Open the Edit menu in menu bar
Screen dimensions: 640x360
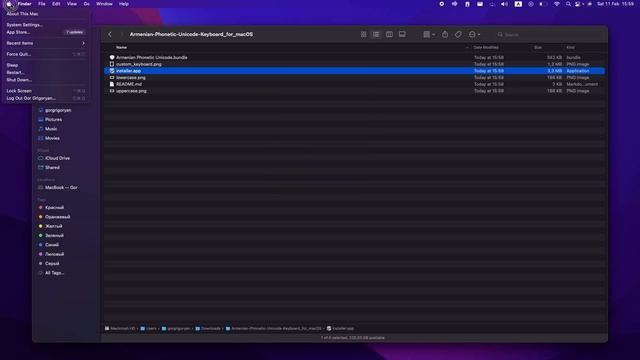click(x=56, y=4)
